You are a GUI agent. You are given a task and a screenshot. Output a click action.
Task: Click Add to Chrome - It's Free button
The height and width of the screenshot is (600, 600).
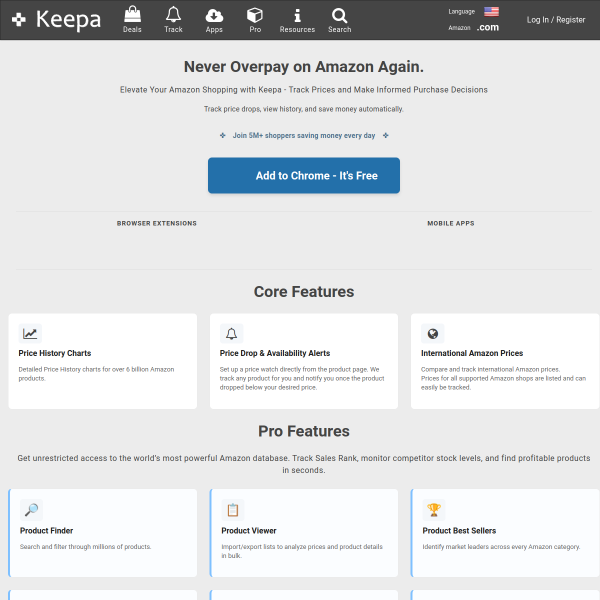point(304,175)
